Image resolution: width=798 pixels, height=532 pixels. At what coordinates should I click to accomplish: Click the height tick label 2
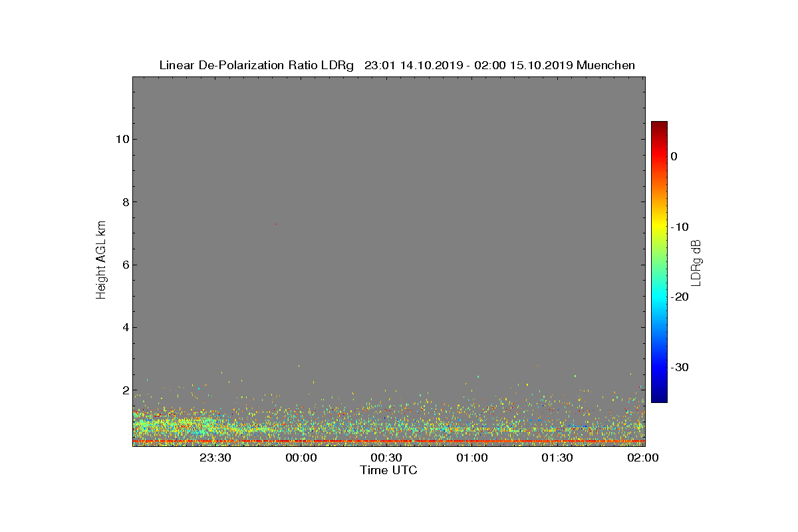point(124,390)
